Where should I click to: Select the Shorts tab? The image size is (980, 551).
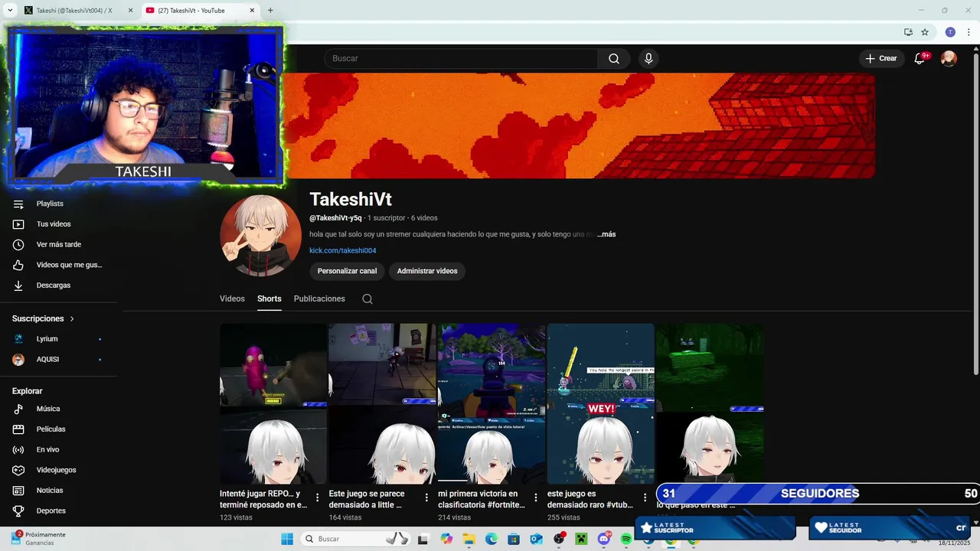coord(269,299)
